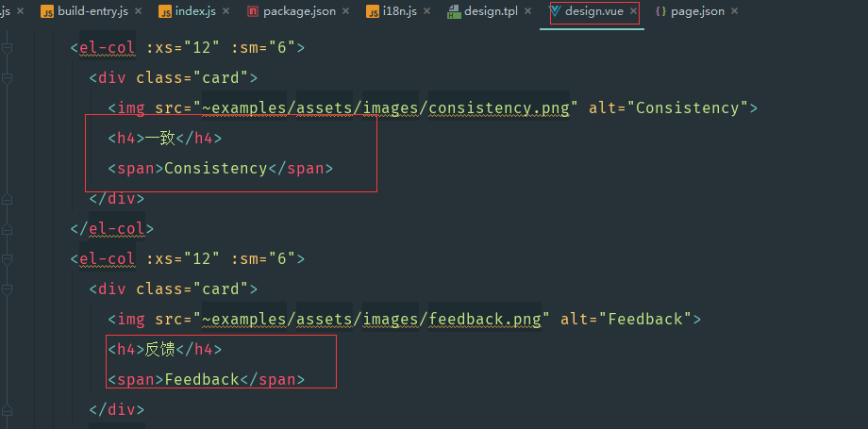Close the design.vue tab
This screenshot has height=429, width=868.
click(633, 11)
